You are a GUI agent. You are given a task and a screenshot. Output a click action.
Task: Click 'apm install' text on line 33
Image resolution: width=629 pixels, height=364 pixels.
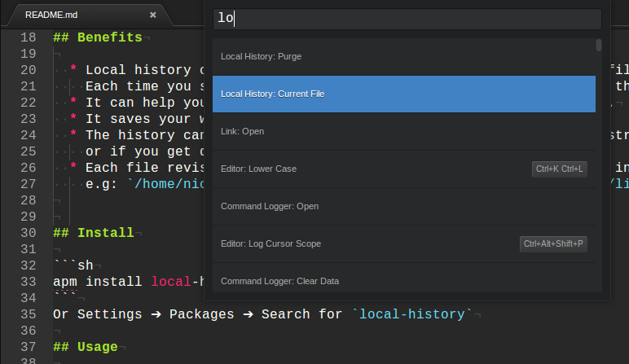pos(98,282)
